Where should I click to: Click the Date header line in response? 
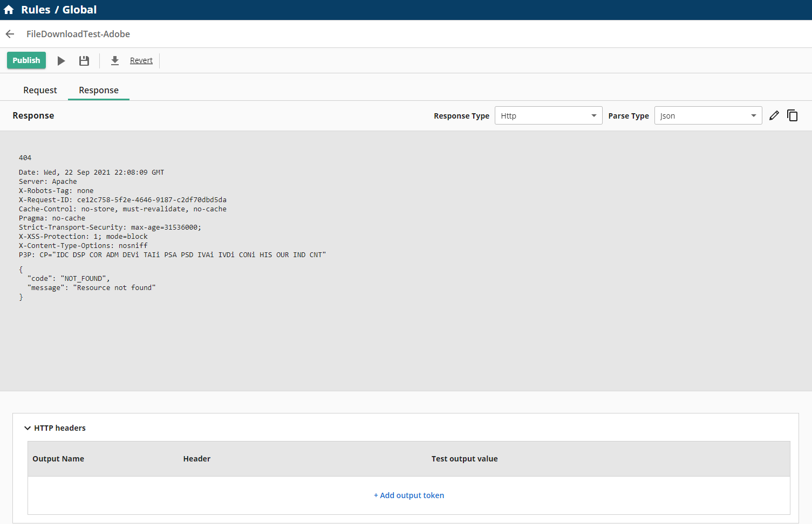(x=91, y=173)
